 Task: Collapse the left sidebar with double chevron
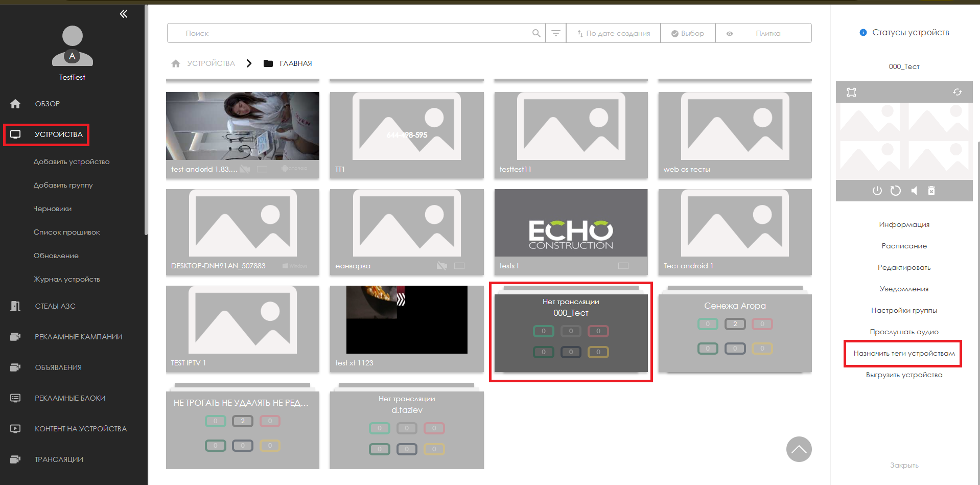coord(124,14)
